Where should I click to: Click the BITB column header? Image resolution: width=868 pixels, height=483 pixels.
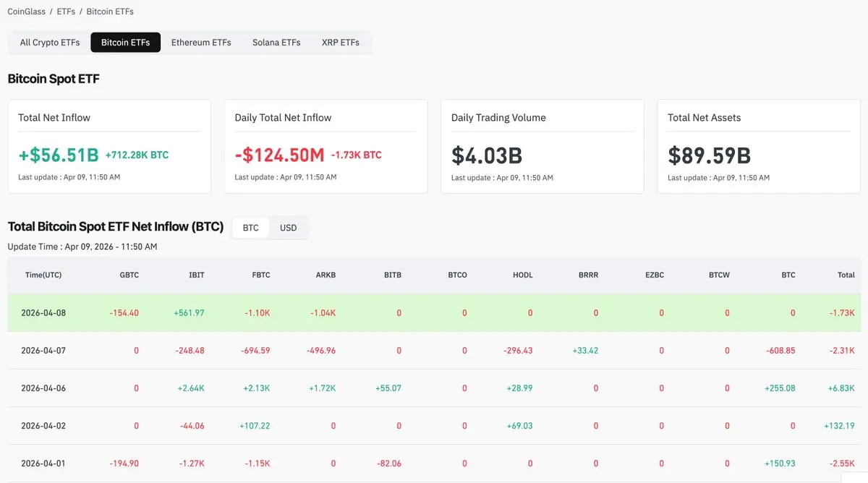(x=393, y=275)
